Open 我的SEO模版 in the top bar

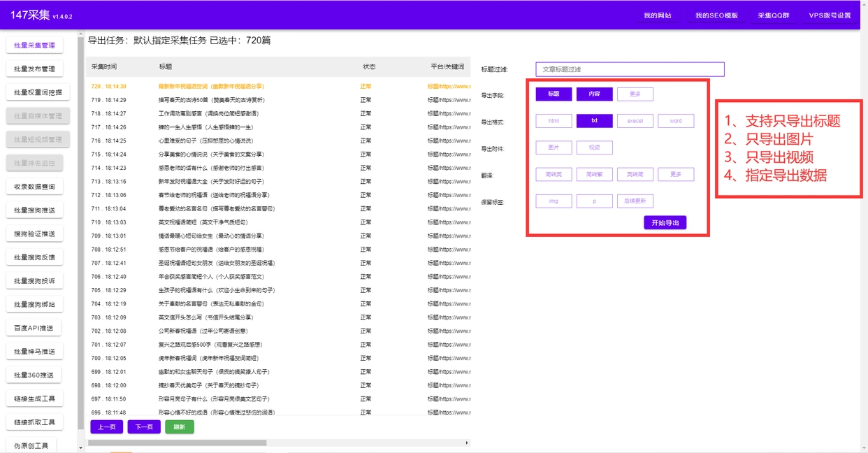716,15
